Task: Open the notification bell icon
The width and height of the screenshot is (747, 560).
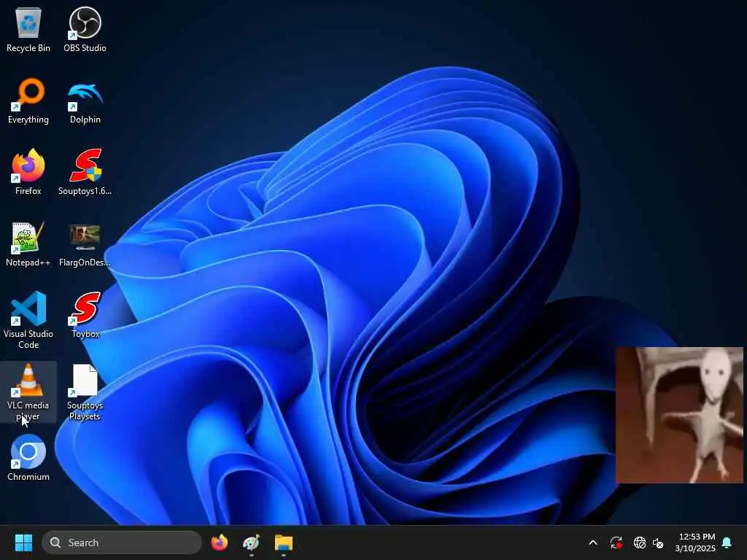Action: [727, 542]
